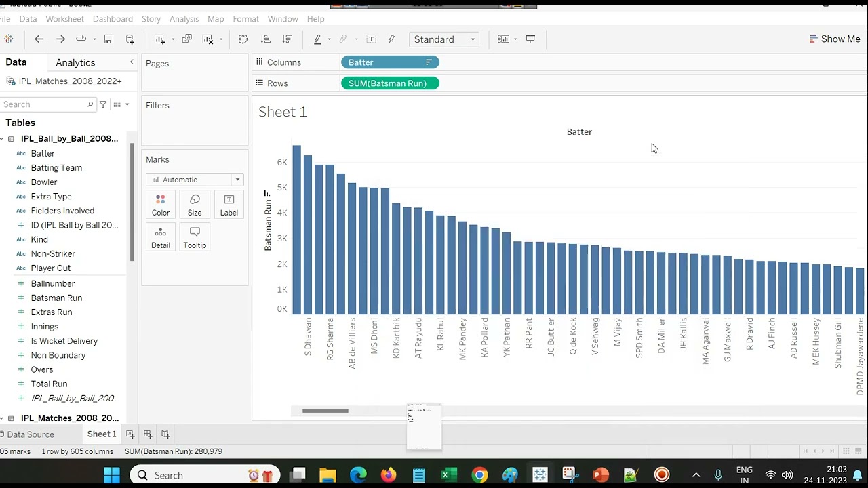Open the Analysis menu

tap(184, 19)
